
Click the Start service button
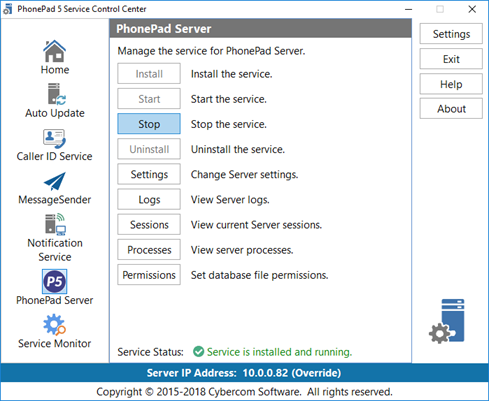pyautogui.click(x=149, y=99)
